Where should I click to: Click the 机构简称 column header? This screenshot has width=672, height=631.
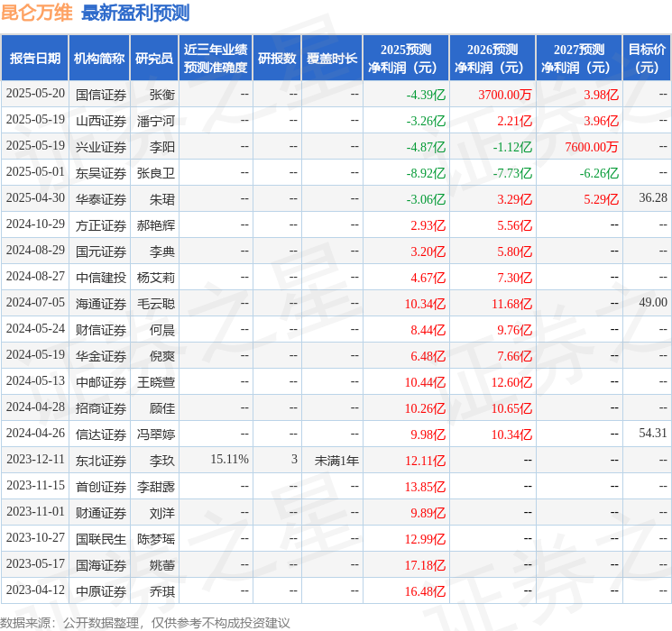click(99, 59)
